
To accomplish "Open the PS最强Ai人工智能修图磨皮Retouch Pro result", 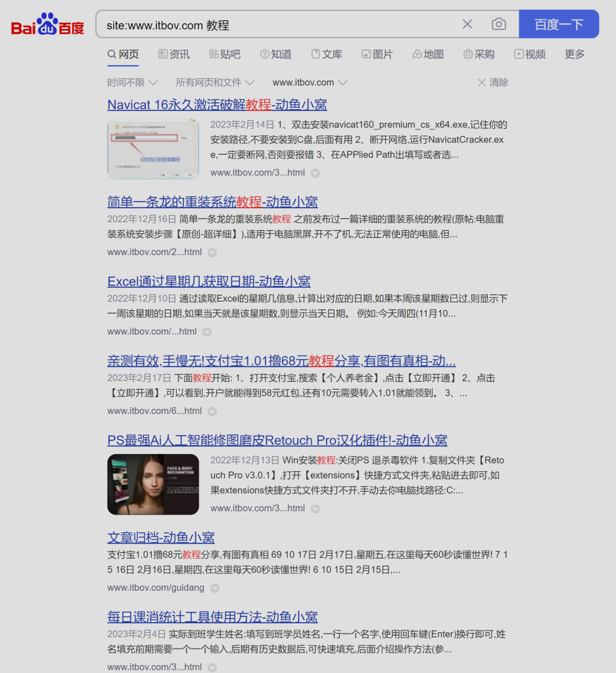I will pos(277,440).
